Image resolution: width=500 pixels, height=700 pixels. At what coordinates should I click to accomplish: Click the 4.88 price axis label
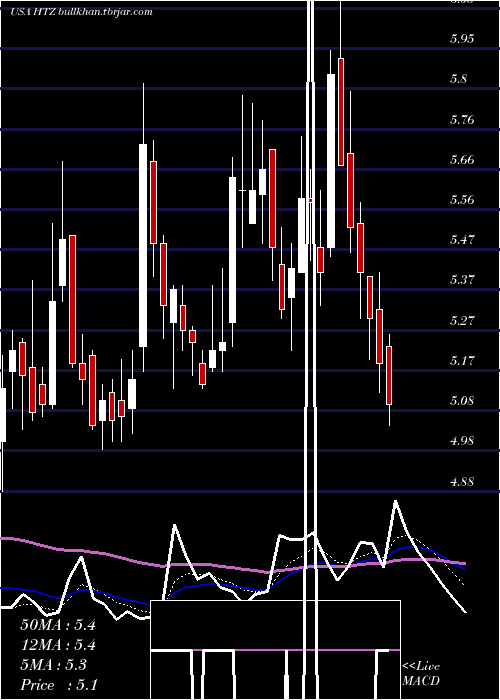click(462, 481)
